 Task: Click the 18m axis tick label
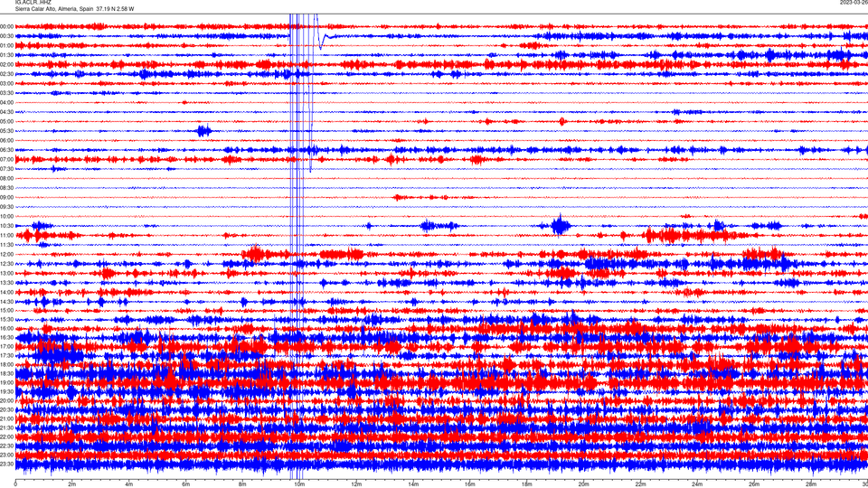tap(526, 484)
